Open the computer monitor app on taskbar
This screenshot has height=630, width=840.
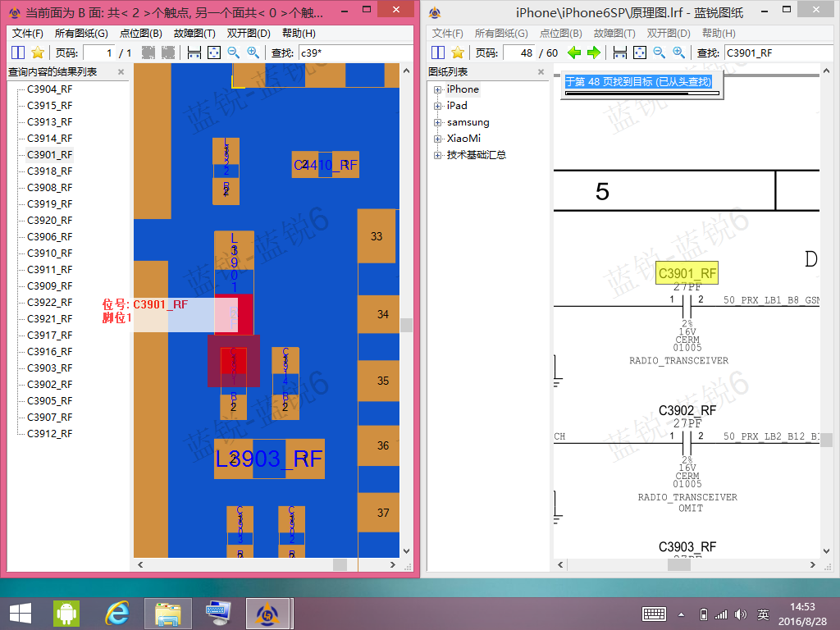(x=218, y=614)
